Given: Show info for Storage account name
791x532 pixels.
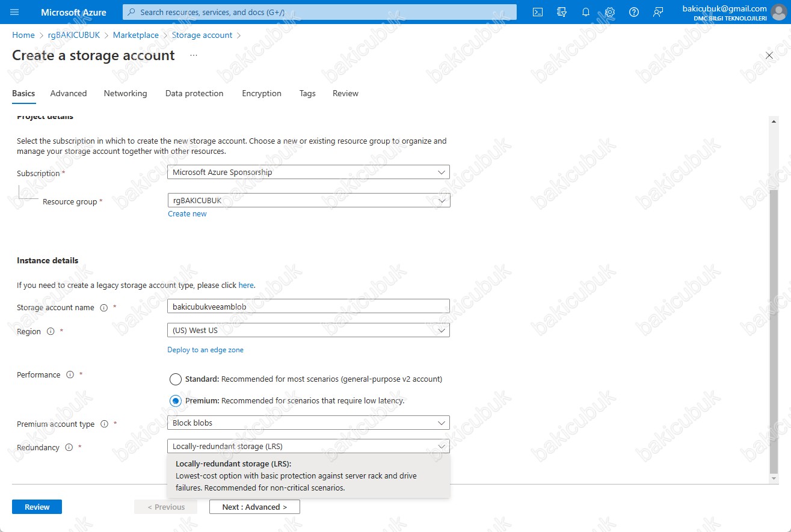Looking at the screenshot, I should 103,308.
